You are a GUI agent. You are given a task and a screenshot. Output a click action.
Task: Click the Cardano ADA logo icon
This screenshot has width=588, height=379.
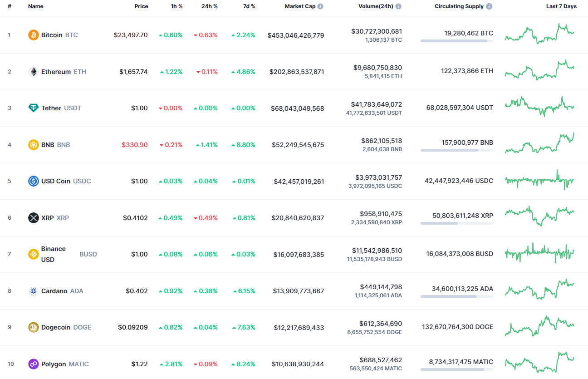point(33,290)
